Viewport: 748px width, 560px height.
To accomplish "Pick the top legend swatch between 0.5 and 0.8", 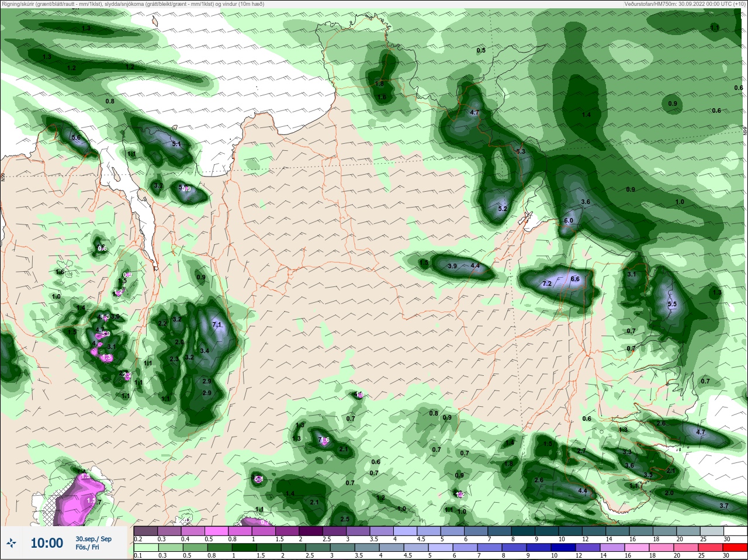I will (x=216, y=531).
